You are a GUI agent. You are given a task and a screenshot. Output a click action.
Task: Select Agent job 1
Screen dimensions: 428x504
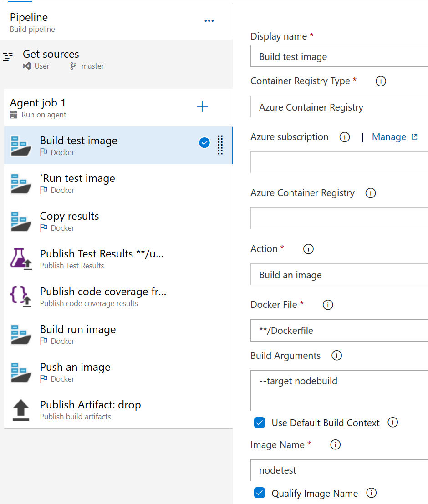118,108
